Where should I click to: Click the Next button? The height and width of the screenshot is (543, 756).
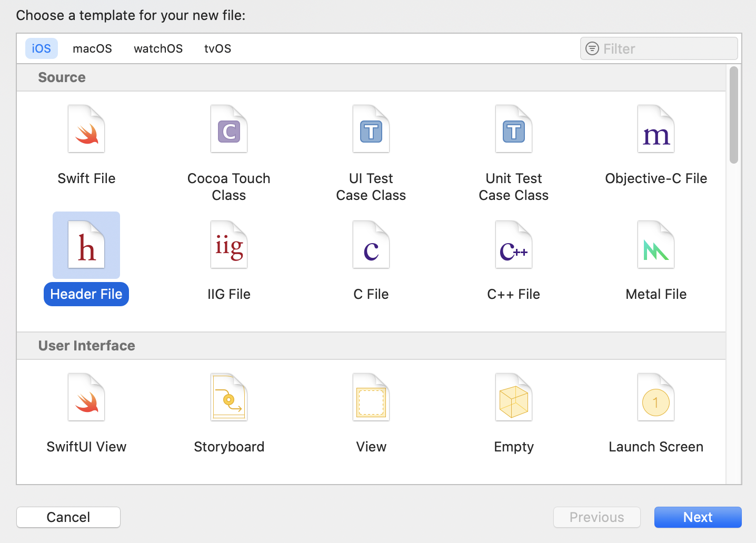coord(698,517)
